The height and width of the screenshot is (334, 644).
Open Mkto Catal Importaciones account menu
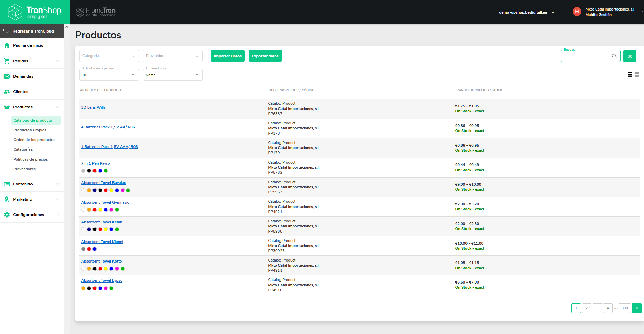pos(610,12)
